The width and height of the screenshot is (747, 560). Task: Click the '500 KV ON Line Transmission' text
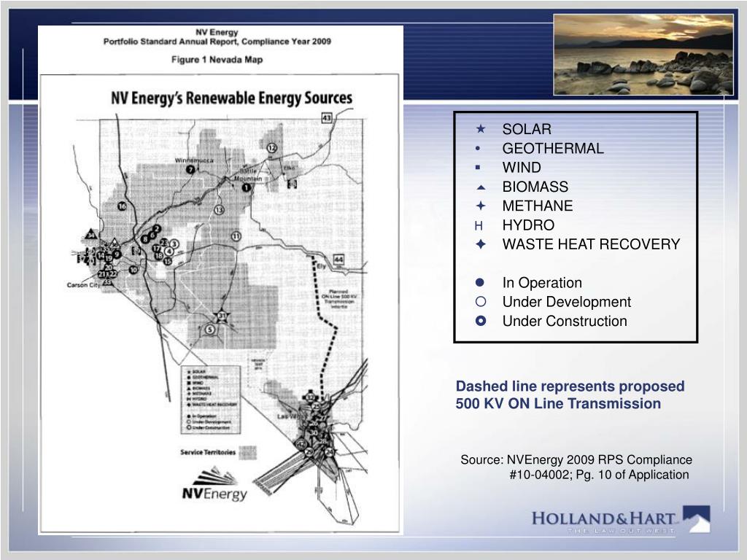point(558,403)
